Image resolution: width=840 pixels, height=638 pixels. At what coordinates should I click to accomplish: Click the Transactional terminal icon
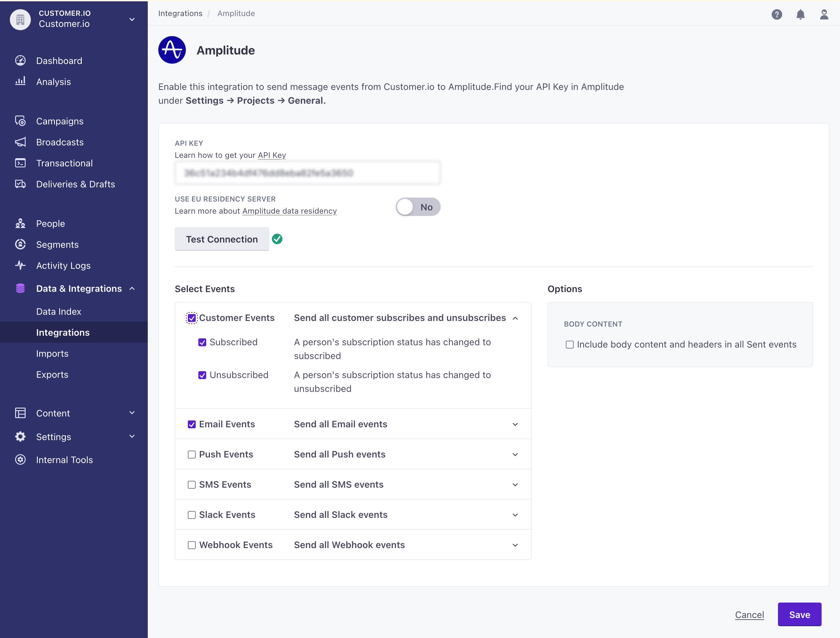tap(20, 163)
